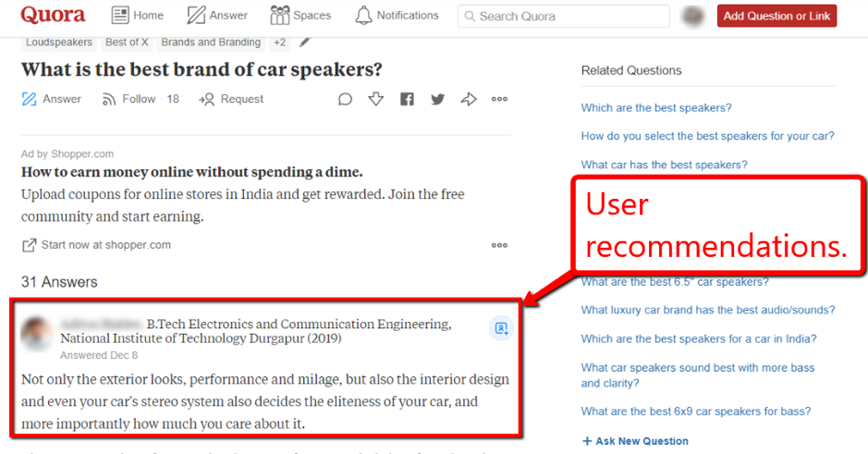This screenshot has height=454, width=868.
Task: Share question via Facebook icon
Action: click(x=407, y=99)
